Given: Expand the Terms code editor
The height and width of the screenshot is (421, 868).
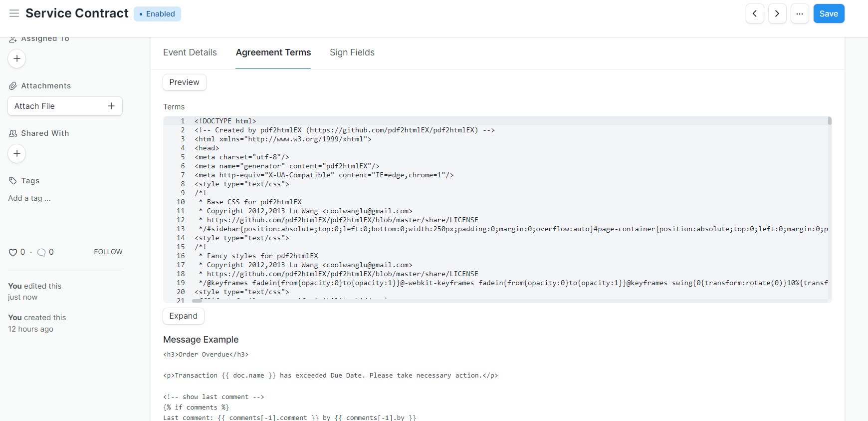Looking at the screenshot, I should [x=183, y=316].
